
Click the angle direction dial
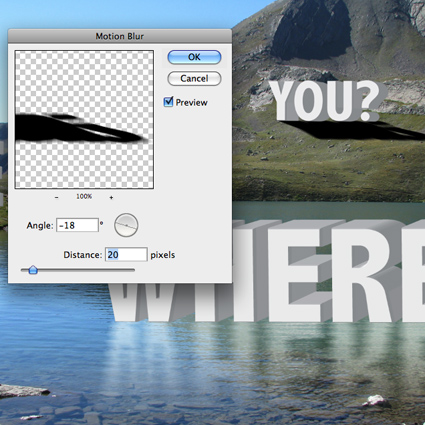(126, 225)
